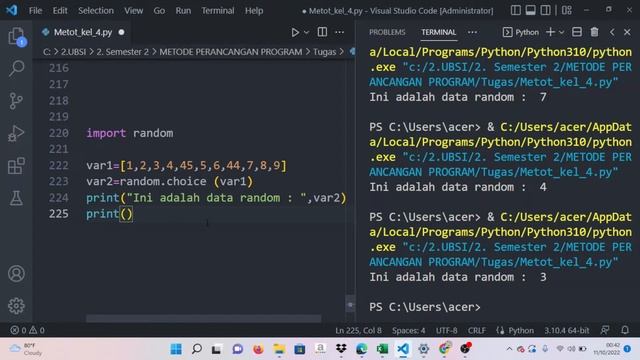Open Run and Debug view icon
The height and width of the screenshot is (360, 640).
(16, 133)
